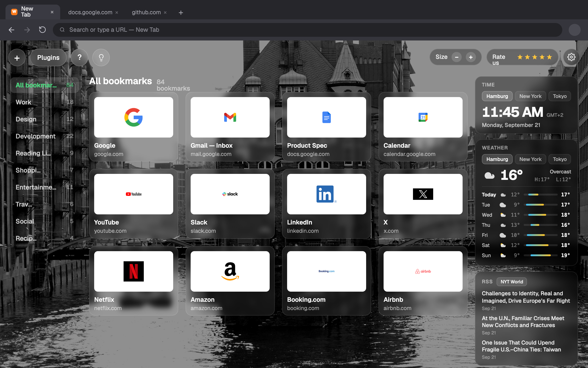Click the NYT World RSS feed chip
588x368 pixels.
pos(512,282)
